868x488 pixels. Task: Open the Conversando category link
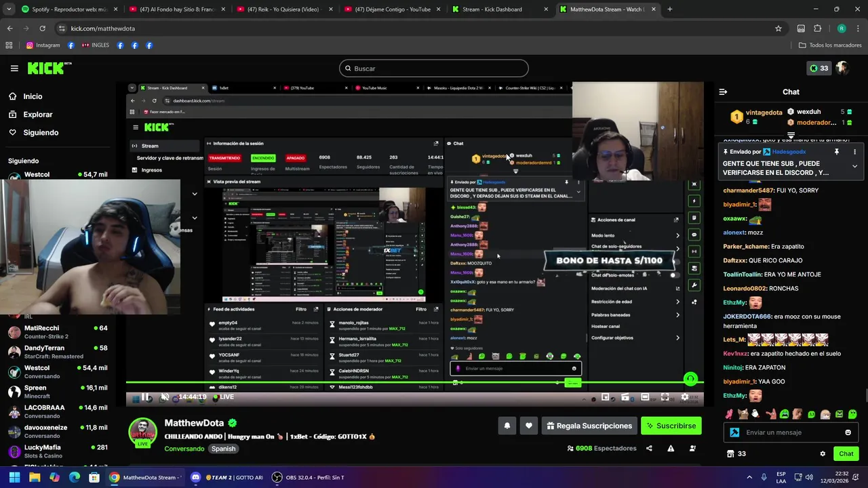tap(184, 449)
